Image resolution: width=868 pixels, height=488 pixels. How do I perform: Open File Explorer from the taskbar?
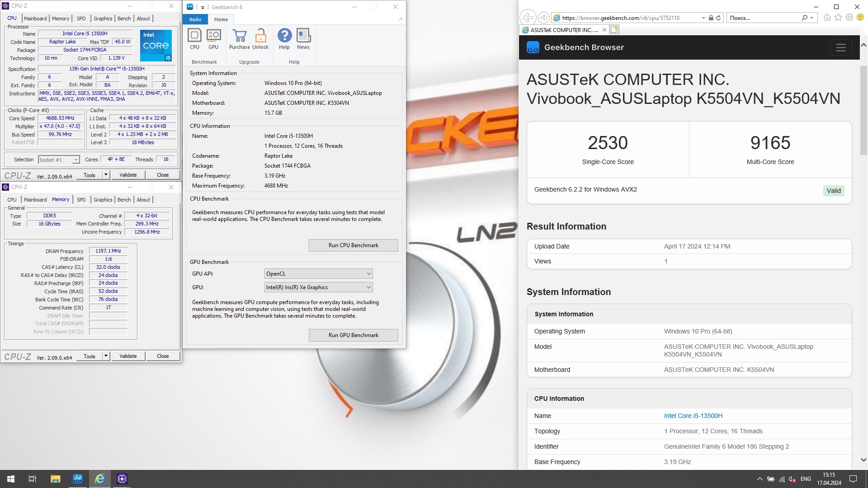click(x=55, y=479)
